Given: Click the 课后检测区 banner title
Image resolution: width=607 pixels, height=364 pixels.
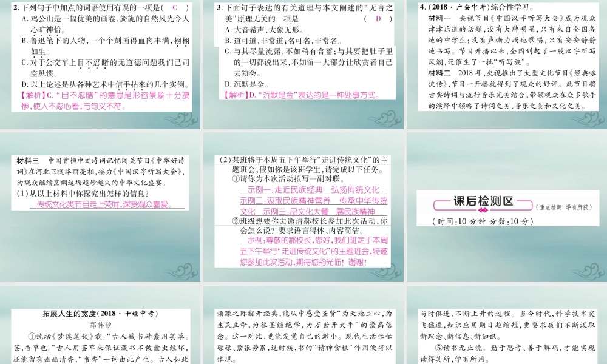Looking at the screenshot, I should click(x=483, y=201).
